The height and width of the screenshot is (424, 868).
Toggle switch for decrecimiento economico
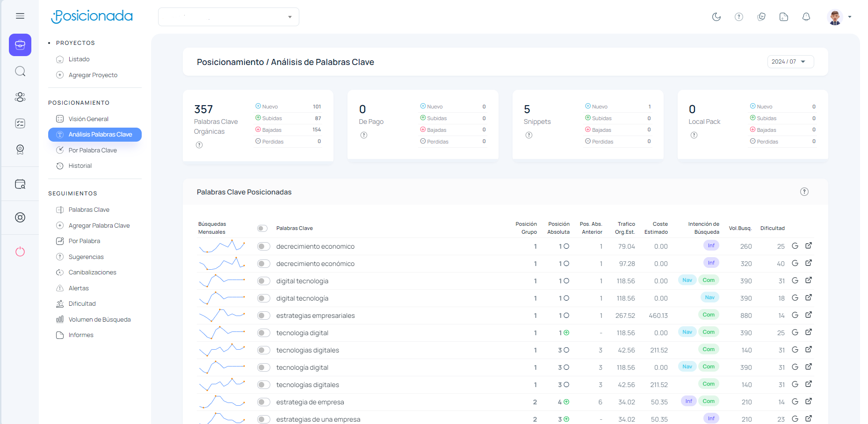coord(264,246)
